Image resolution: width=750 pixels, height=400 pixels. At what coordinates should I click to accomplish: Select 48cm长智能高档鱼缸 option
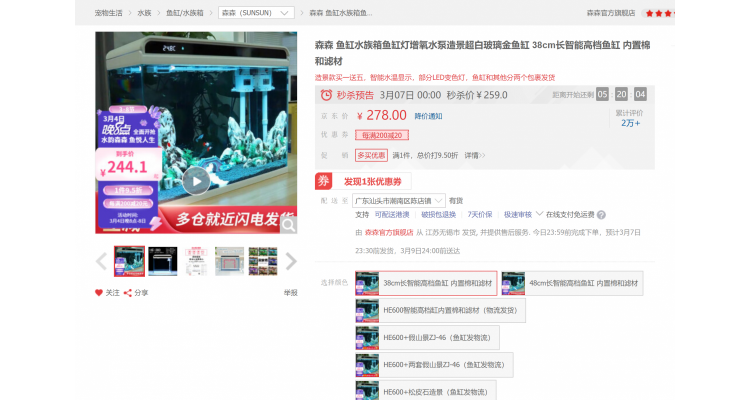(x=572, y=283)
